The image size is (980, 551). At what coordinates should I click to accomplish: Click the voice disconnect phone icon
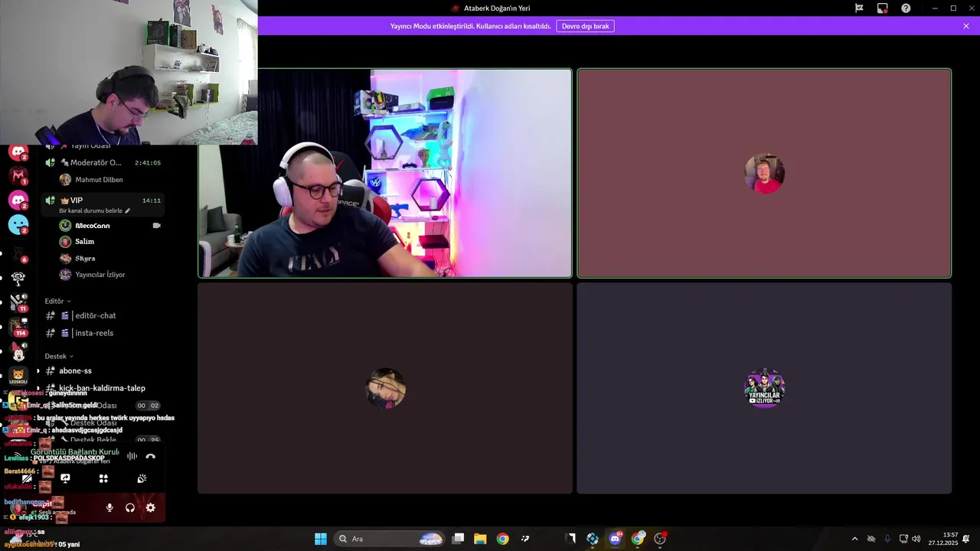pyautogui.click(x=151, y=456)
